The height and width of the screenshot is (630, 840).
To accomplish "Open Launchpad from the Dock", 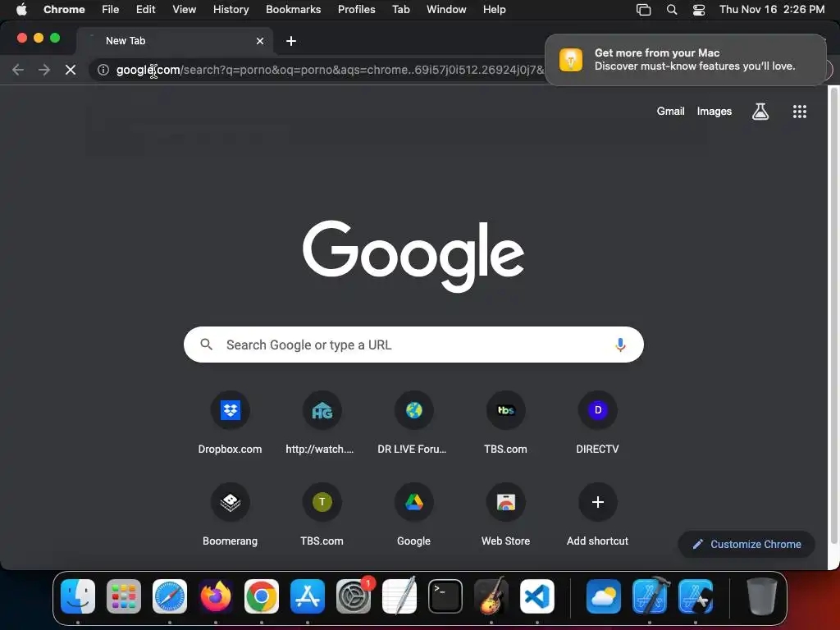I will click(124, 596).
